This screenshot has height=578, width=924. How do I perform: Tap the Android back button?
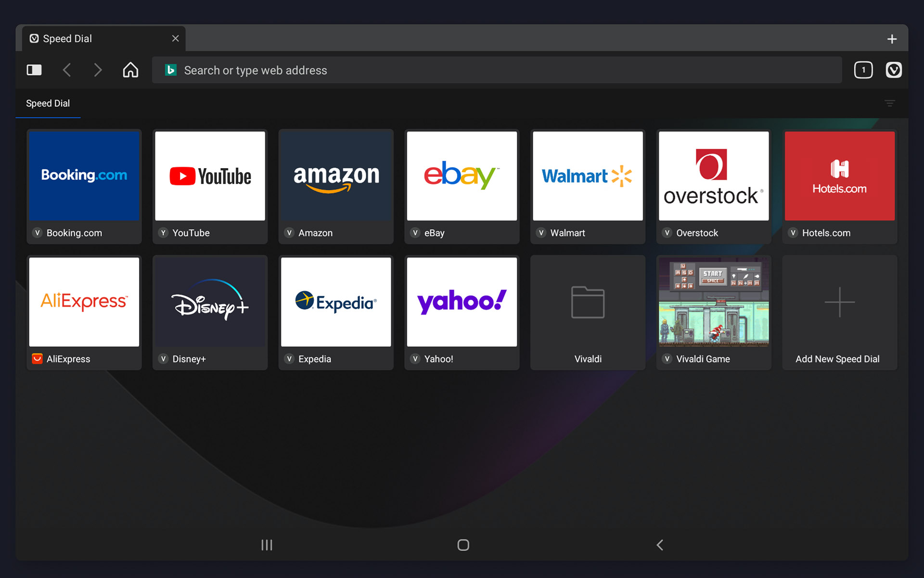(660, 545)
